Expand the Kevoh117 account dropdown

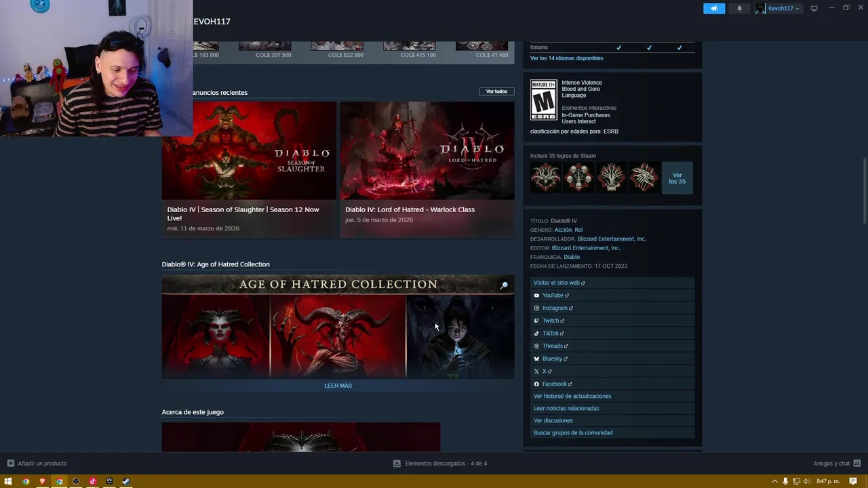778,8
